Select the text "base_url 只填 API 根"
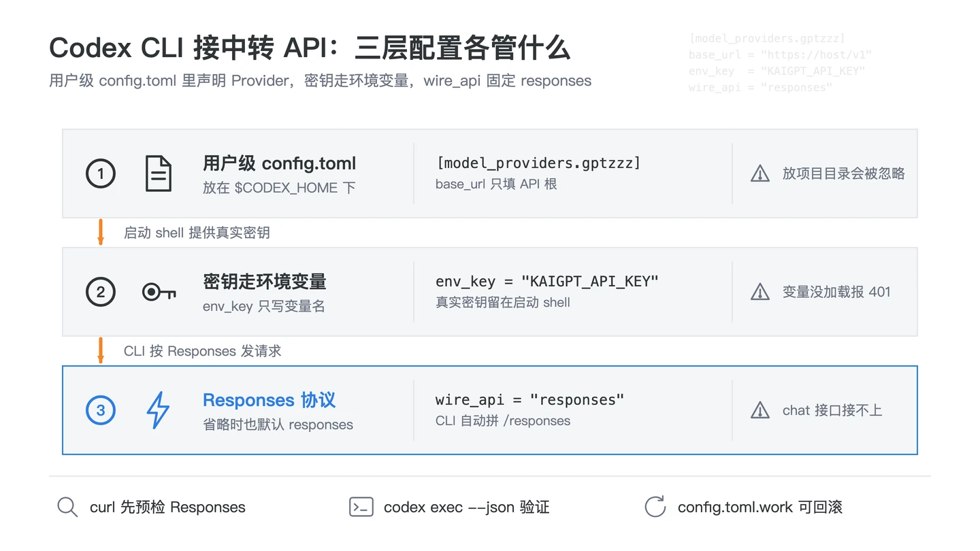Viewport: 980px width, 551px height. (496, 184)
